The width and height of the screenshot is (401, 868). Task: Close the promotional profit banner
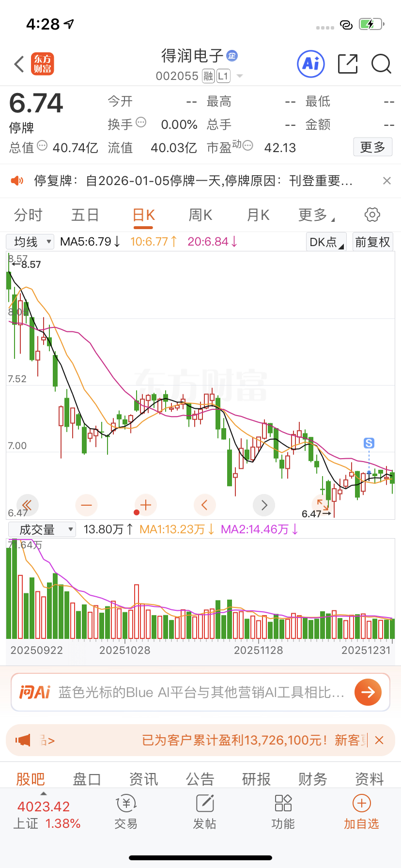(x=380, y=740)
